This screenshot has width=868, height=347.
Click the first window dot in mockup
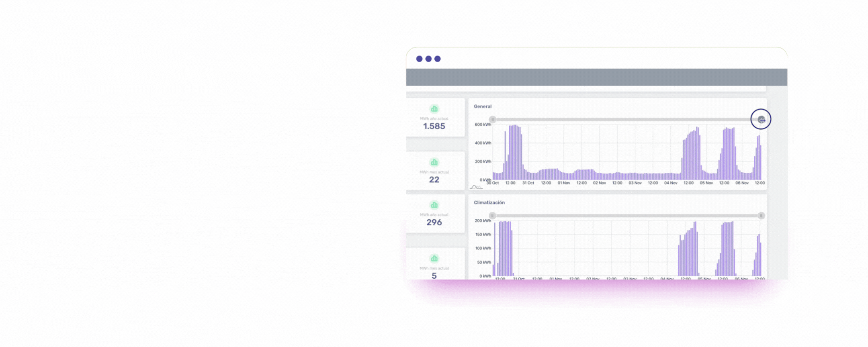click(419, 59)
